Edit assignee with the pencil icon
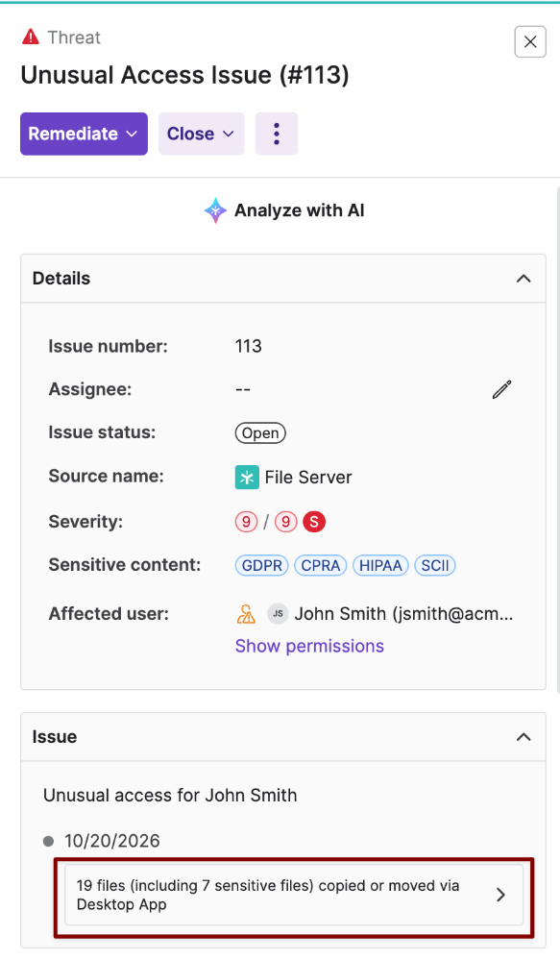This screenshot has height=960, width=560. [x=501, y=389]
